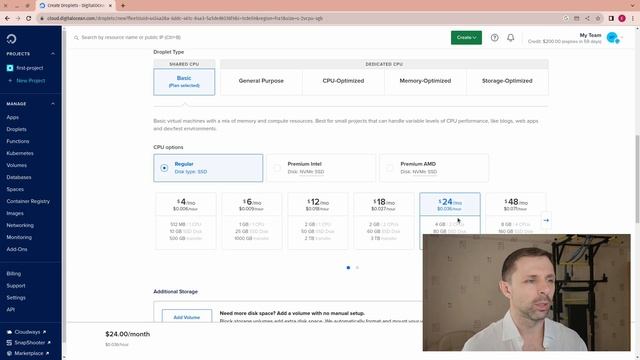Click the Chrome profile avatar icon
Screen dimensions: 640x360
(622, 18)
